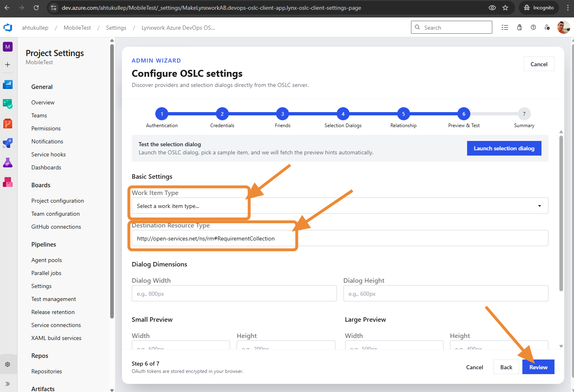
Task: Open the help question mark icon
Action: click(533, 28)
